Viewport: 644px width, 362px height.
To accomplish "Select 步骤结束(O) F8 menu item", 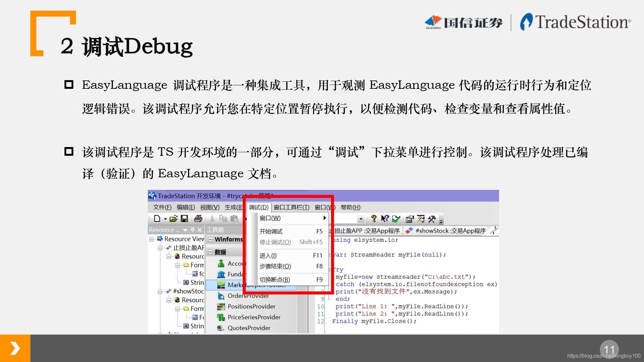I will [293, 266].
